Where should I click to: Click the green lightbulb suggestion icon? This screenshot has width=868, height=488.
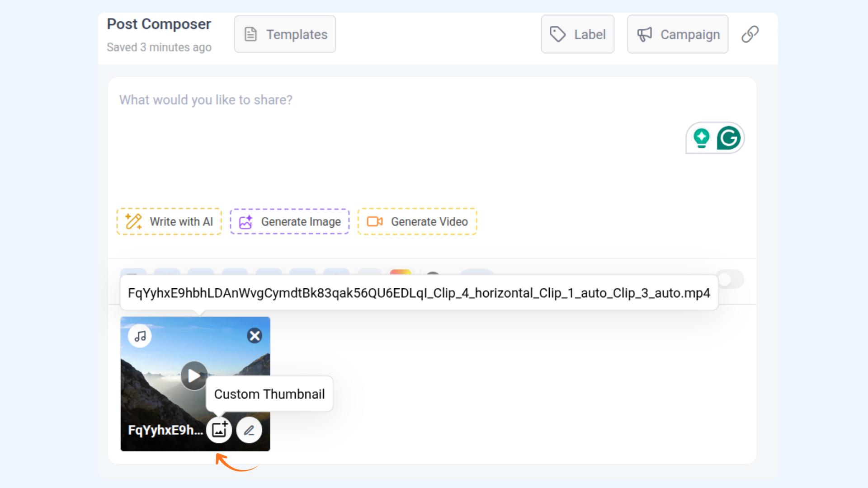702,138
